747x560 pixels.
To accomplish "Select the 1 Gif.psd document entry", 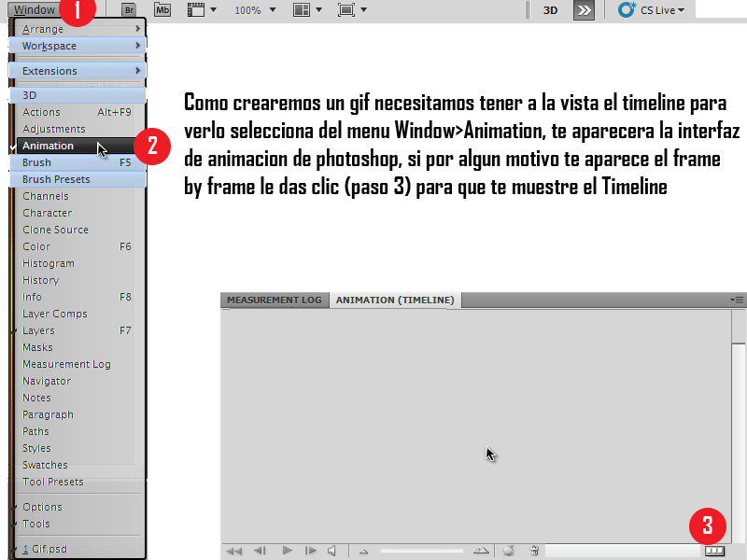I will pos(78,549).
